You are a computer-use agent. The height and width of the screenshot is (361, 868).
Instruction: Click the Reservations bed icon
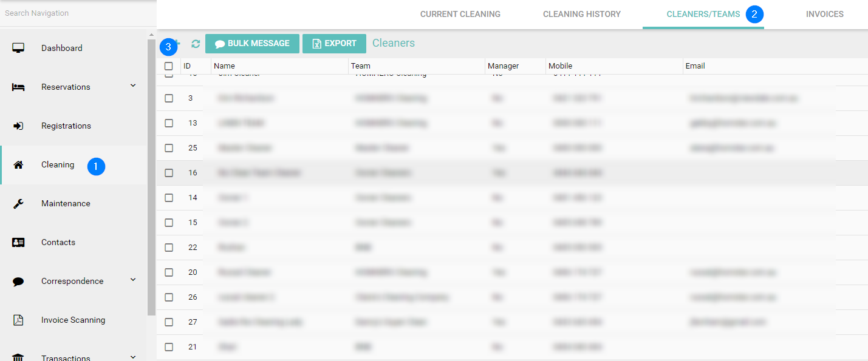tap(18, 87)
